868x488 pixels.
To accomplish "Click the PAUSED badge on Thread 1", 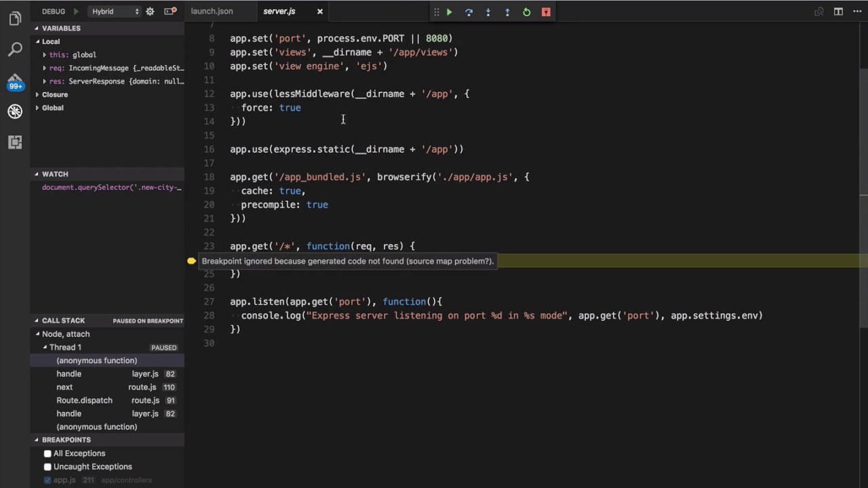I will [164, 348].
